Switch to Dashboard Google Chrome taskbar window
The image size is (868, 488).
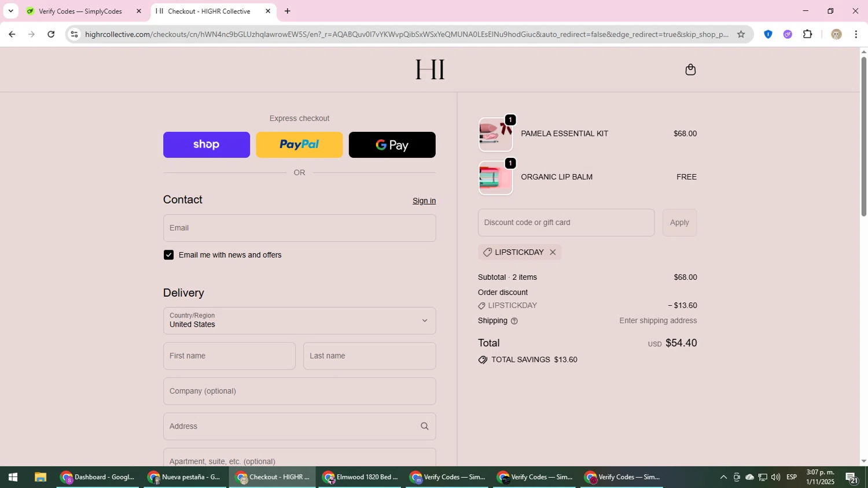[98, 477]
